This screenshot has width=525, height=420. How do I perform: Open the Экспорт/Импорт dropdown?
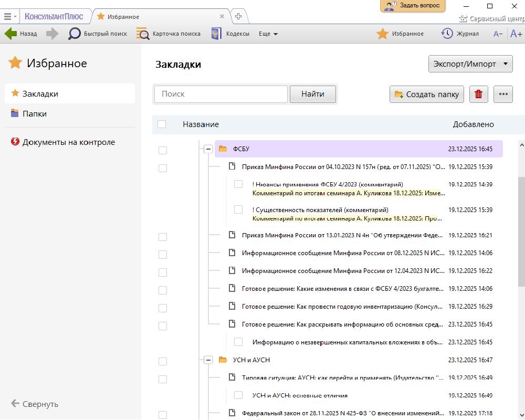470,64
